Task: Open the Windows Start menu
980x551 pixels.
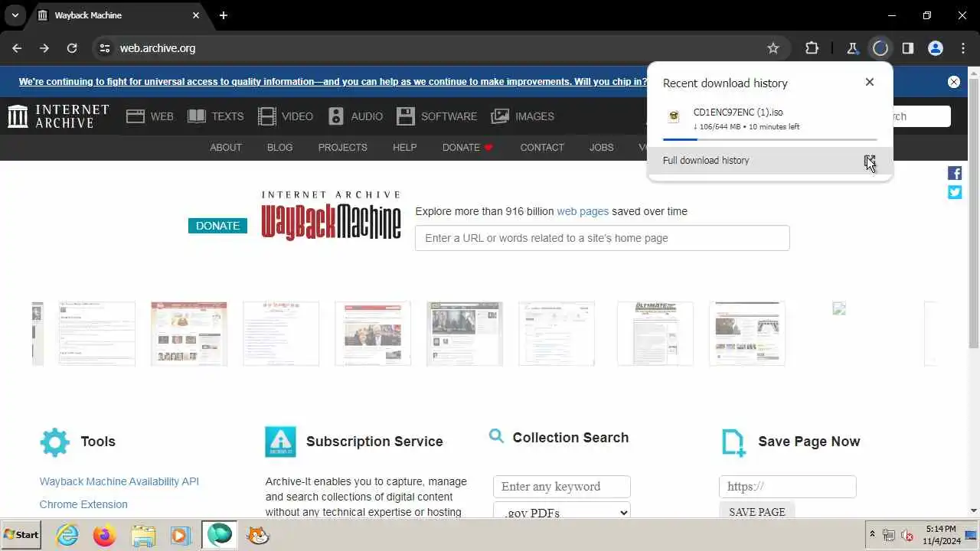Action: [x=21, y=535]
